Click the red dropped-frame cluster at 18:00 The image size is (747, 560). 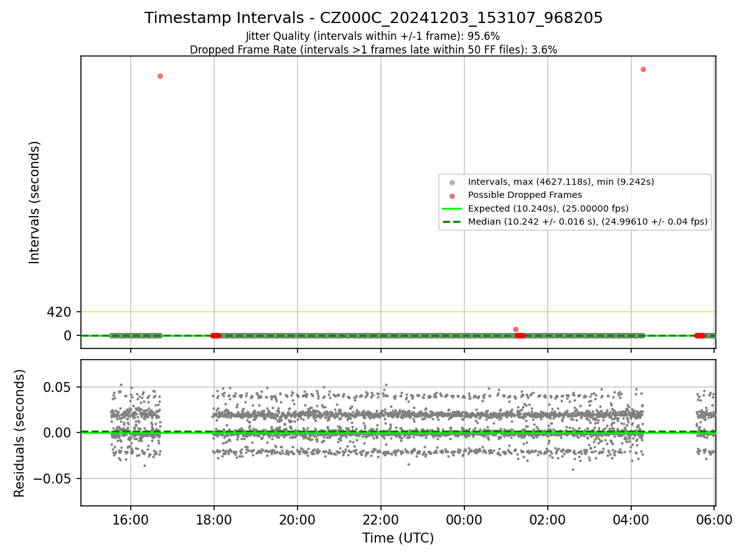(215, 335)
